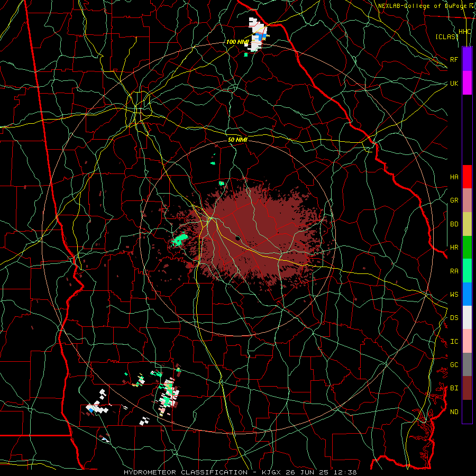Click the HR dark green legend block
This screenshot has height=476, width=476.
pos(467,248)
